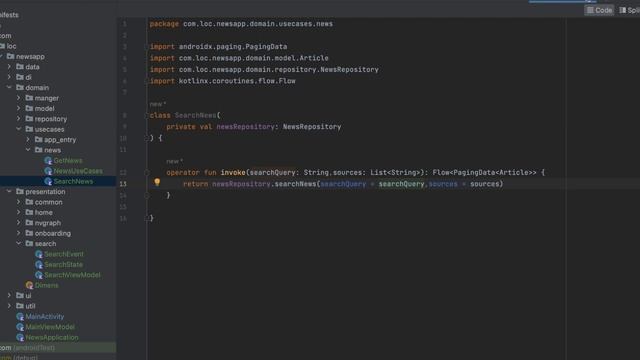Expand the manger folder
640x360 pixels.
[19, 98]
